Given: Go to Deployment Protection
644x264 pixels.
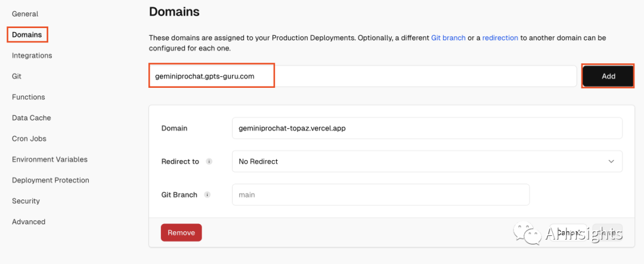Looking at the screenshot, I should [x=51, y=180].
